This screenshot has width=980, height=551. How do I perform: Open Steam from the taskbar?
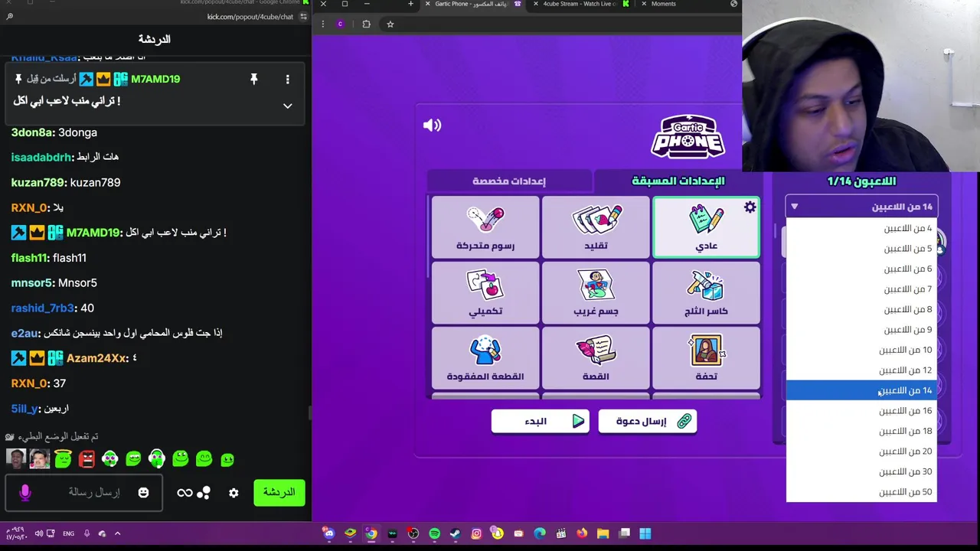pyautogui.click(x=455, y=533)
